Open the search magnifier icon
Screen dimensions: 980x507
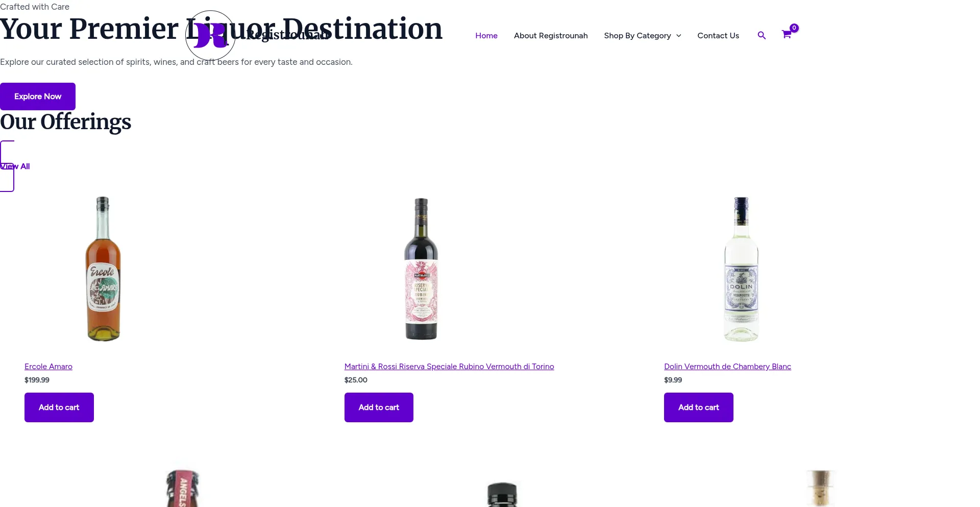pos(762,35)
